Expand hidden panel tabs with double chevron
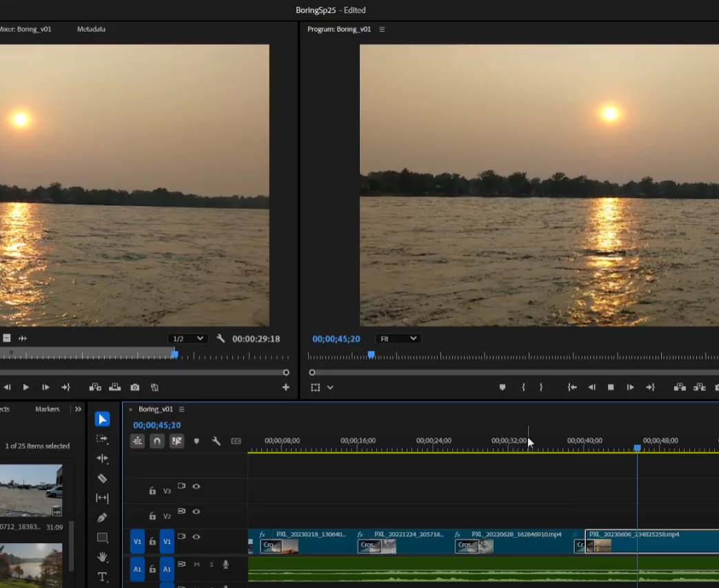This screenshot has width=719, height=588. (78, 409)
